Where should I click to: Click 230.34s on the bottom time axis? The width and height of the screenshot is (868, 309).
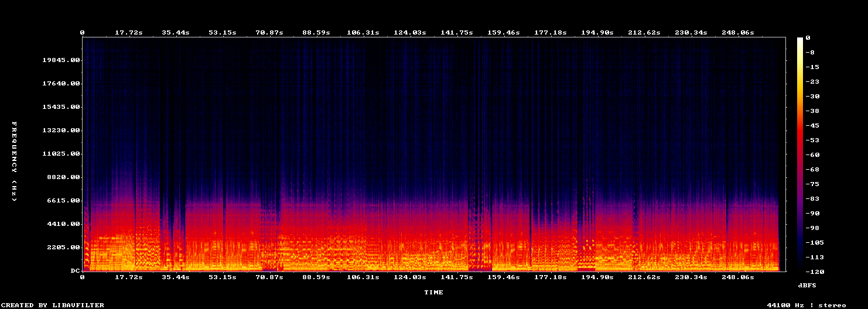(x=691, y=277)
